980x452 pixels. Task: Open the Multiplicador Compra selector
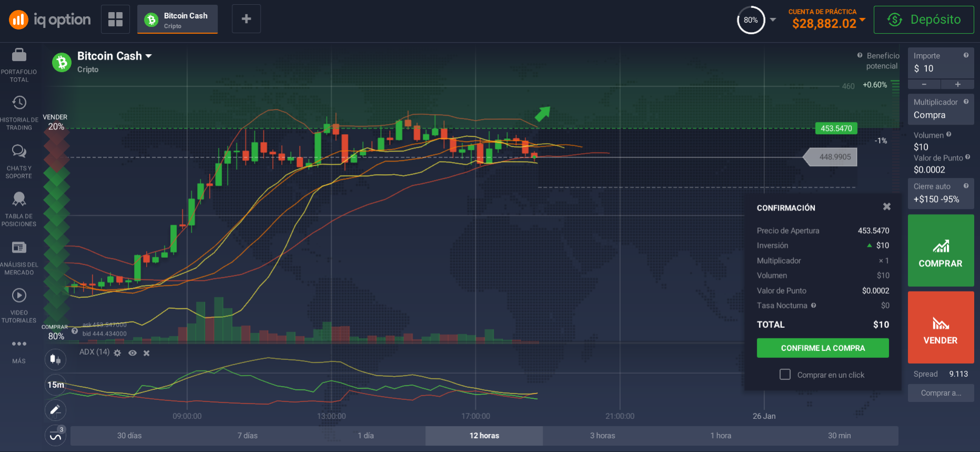pos(941,109)
